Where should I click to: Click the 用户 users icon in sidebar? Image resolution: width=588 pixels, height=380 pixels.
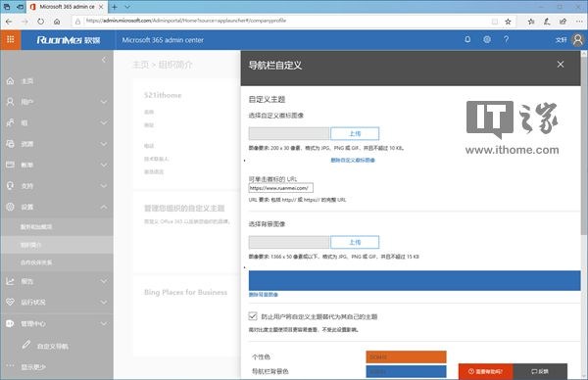click(x=11, y=102)
